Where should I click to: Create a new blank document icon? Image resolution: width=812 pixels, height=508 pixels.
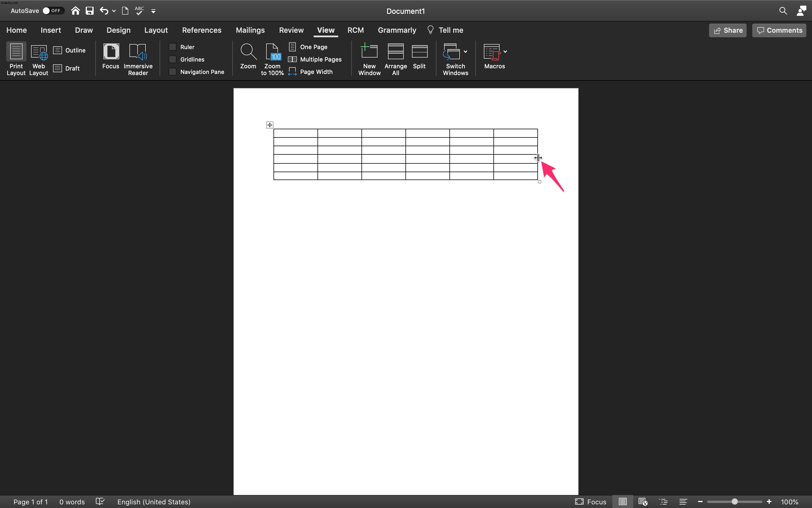(x=125, y=11)
